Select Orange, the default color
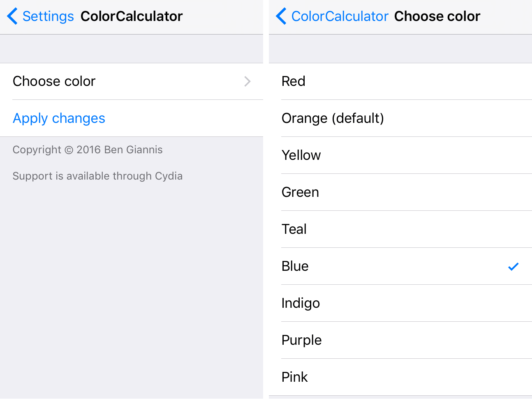The image size is (532, 399). click(x=333, y=118)
